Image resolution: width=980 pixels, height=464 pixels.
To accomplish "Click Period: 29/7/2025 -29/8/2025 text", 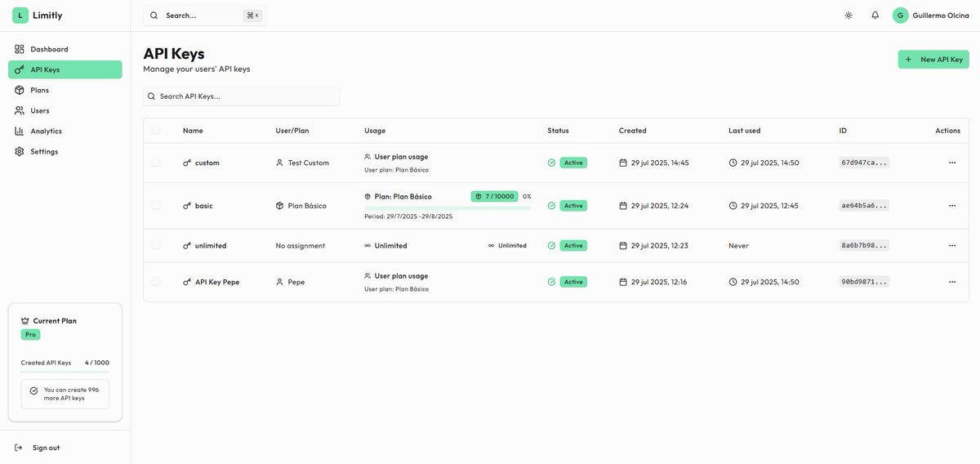I will 408,216.
